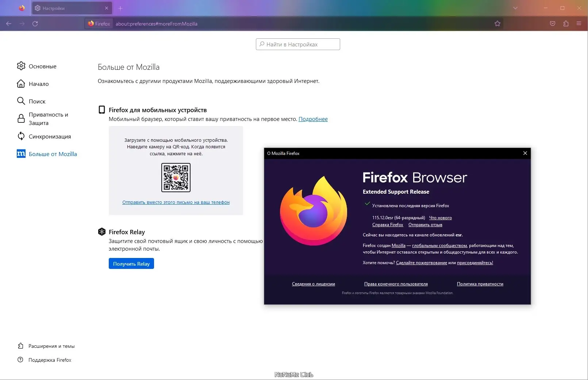The image size is (588, 380).
Task: Click the Firefox View icon in tab strip
Action: coord(22,8)
